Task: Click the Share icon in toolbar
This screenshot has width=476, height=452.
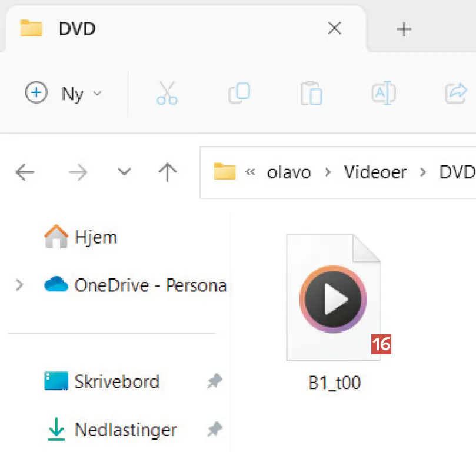Action: (x=456, y=93)
